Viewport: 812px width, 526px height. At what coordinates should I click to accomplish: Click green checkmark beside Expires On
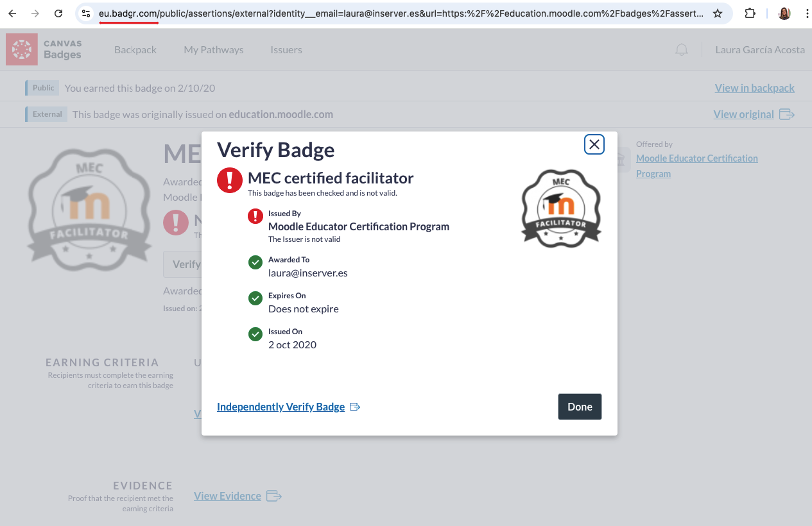(255, 298)
